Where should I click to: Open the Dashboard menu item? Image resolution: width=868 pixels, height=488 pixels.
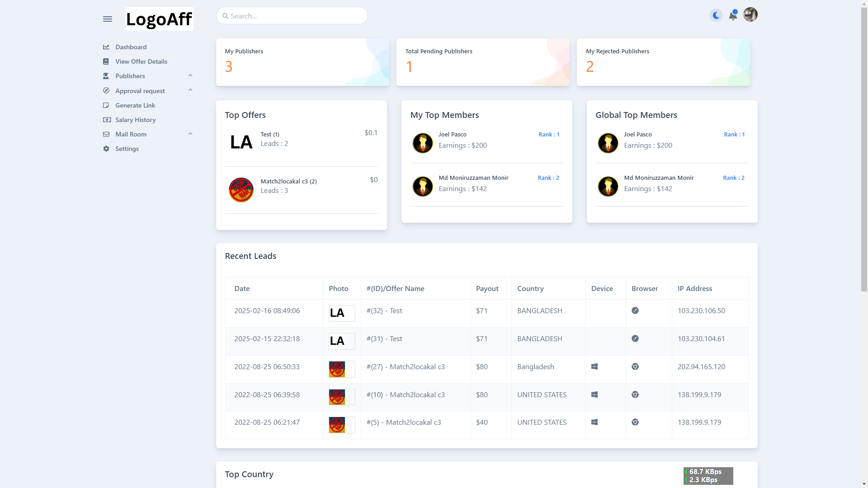(x=131, y=47)
